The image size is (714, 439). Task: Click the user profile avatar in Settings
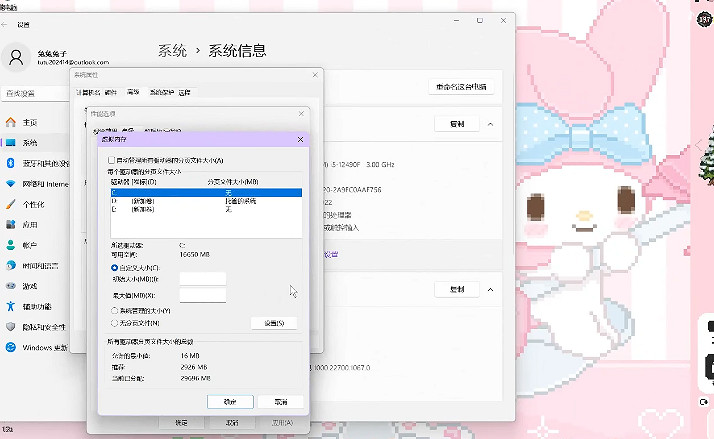[16, 57]
